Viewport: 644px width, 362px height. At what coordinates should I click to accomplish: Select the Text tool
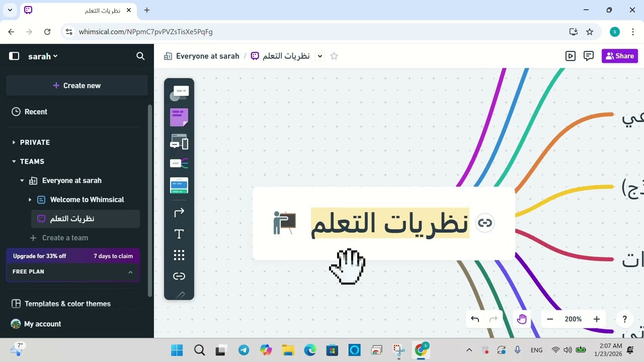179,234
